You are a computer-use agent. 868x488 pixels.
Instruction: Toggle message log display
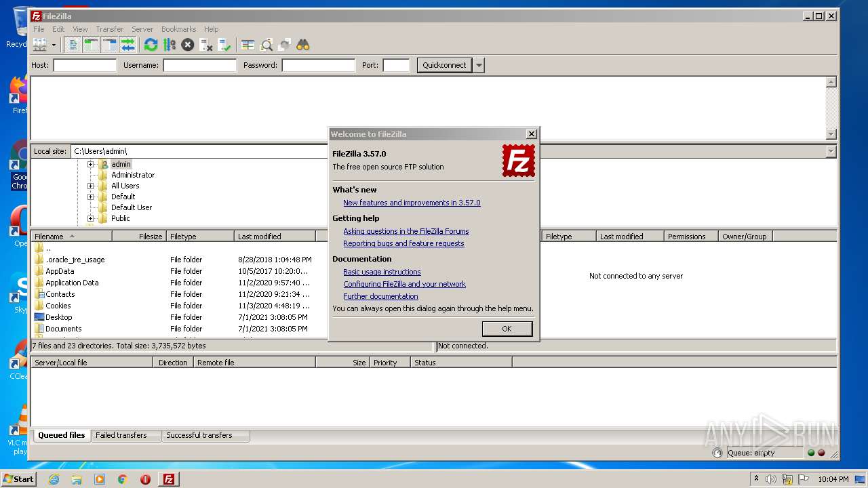coord(73,45)
